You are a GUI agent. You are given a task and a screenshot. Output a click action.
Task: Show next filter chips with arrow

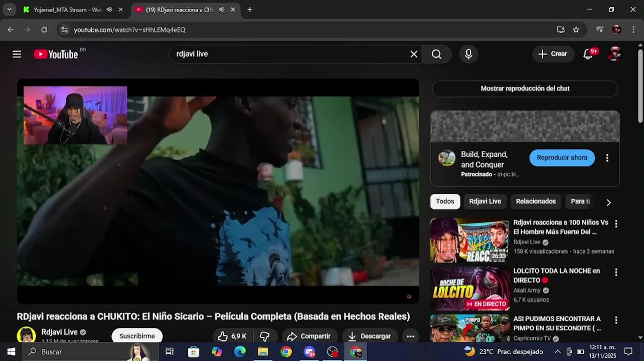(x=608, y=202)
